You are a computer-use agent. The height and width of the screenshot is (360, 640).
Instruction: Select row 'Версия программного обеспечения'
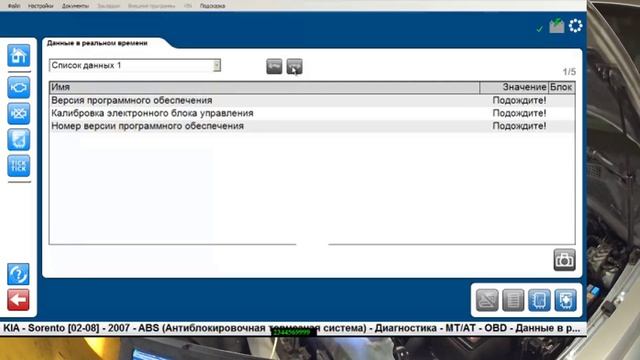312,100
